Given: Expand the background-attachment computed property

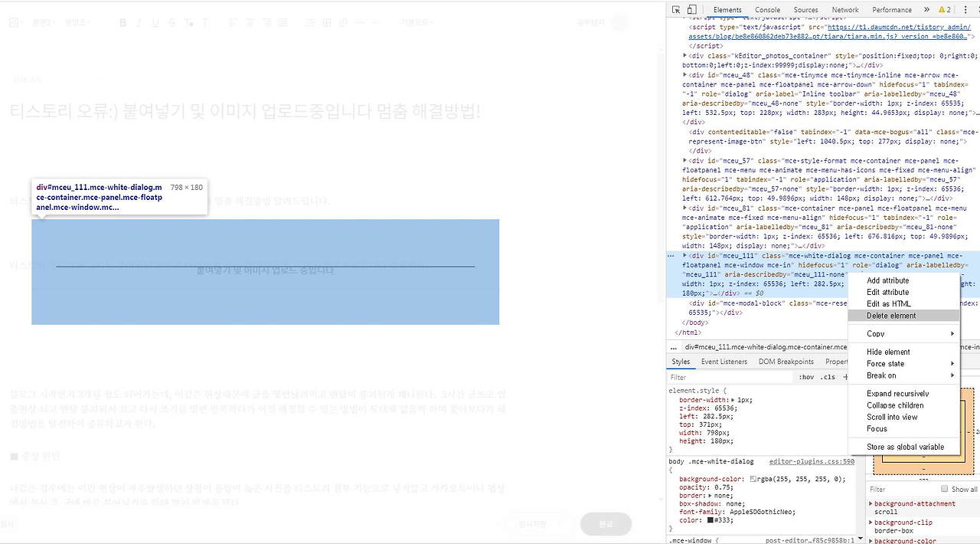Looking at the screenshot, I should 871,503.
